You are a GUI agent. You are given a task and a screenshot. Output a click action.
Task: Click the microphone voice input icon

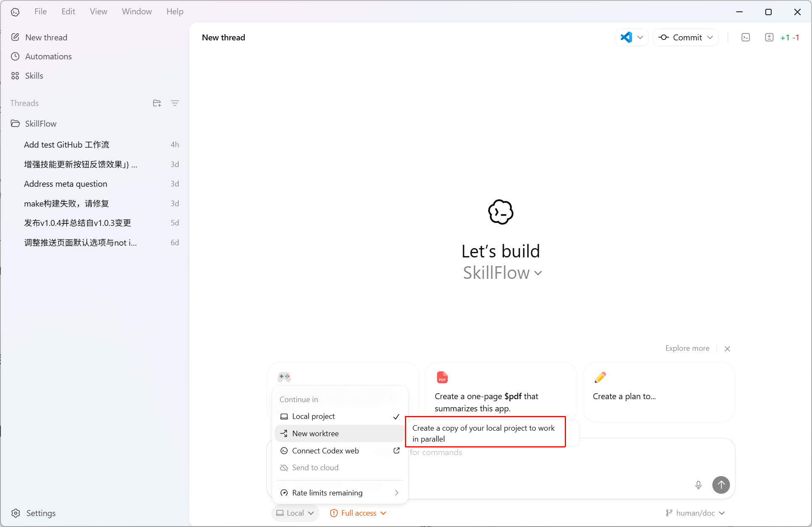[x=698, y=485]
